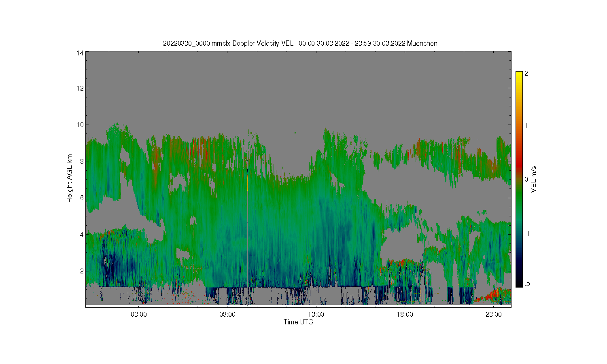Click the 18:00 time tick label
Viewport: 607px width, 364px height.
tap(405, 314)
